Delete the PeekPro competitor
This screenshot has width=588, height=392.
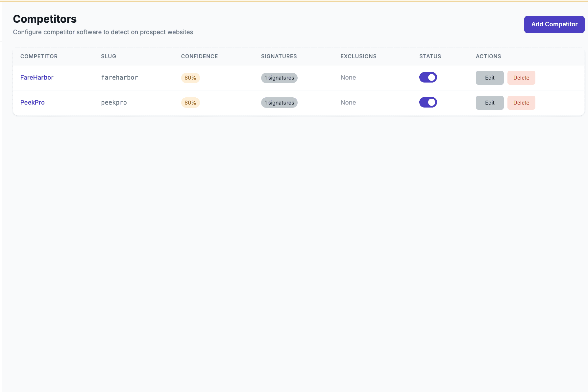tap(521, 103)
